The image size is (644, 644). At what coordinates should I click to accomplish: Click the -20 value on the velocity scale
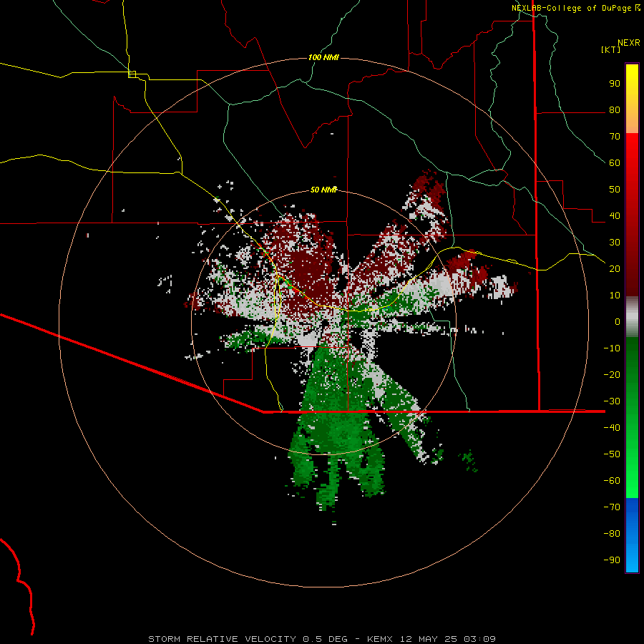pos(612,375)
